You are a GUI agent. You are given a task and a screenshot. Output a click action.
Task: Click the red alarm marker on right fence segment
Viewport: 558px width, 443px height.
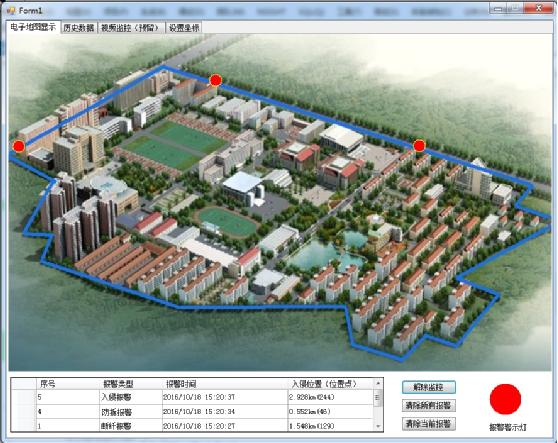pyautogui.click(x=419, y=145)
